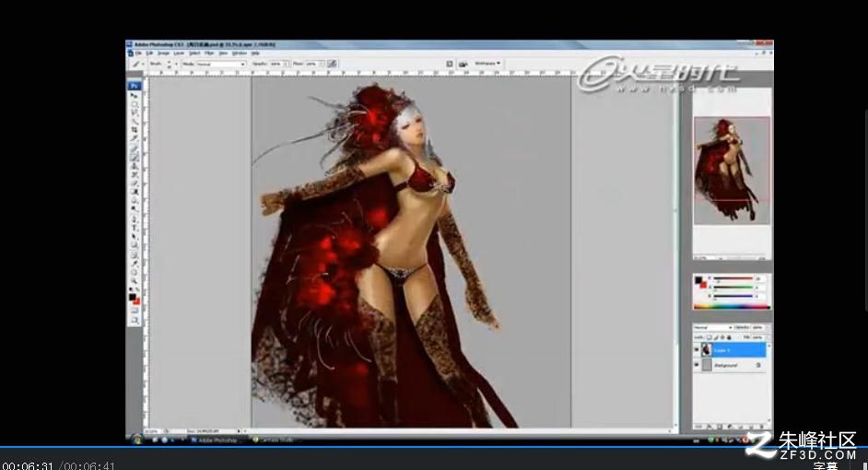This screenshot has height=470, width=868.
Task: Select the Lasso tool
Action: pyautogui.click(x=135, y=113)
